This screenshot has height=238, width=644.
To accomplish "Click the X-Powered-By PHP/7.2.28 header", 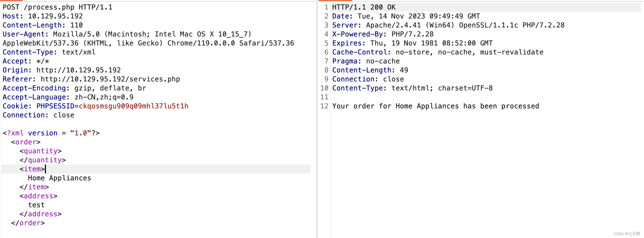I will [383, 34].
